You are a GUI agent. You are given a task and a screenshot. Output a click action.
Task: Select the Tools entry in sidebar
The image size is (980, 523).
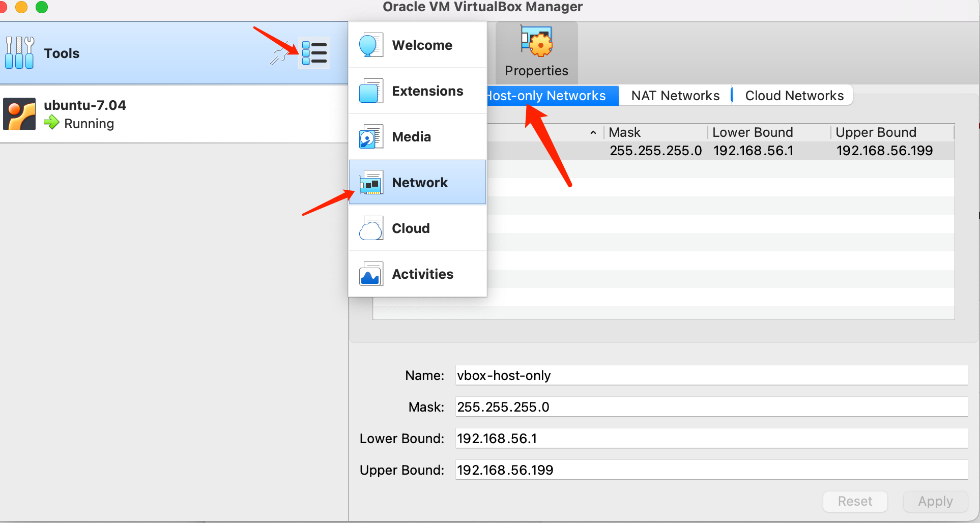pyautogui.click(x=173, y=53)
